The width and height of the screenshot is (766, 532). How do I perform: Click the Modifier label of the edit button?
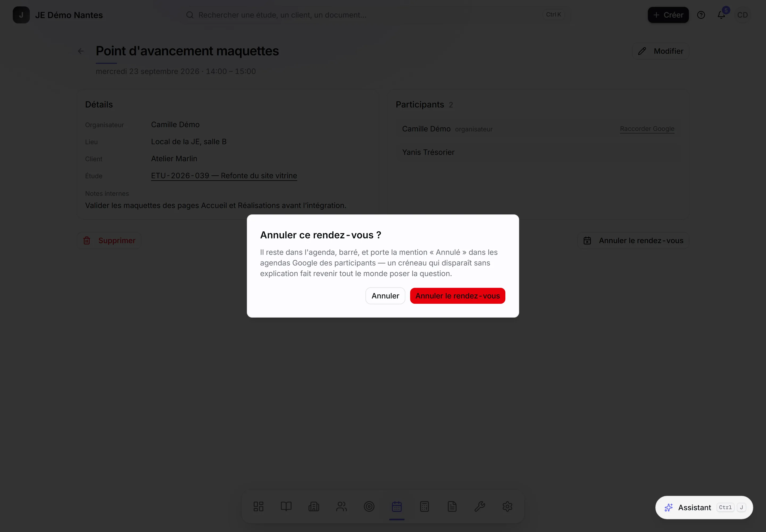[x=668, y=51]
